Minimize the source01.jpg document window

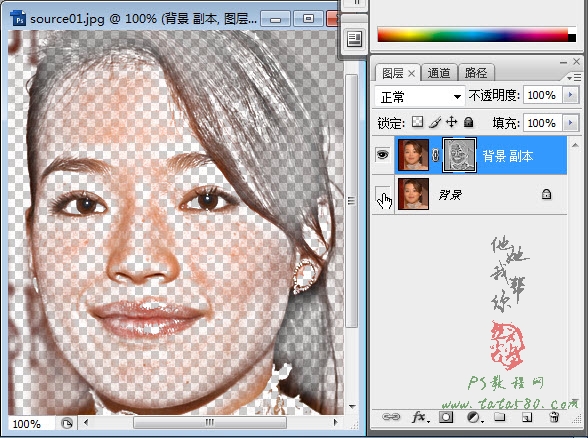pyautogui.click(x=275, y=19)
